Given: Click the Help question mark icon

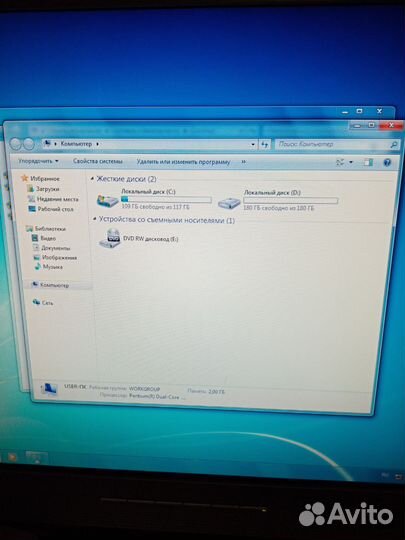Looking at the screenshot, I should 387,162.
